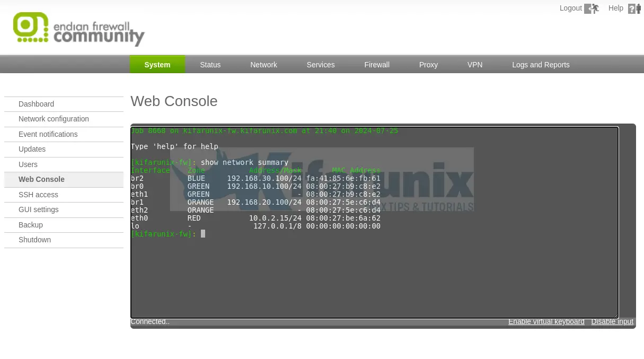Open the Firewall tab
This screenshot has width=644, height=359.
377,65
